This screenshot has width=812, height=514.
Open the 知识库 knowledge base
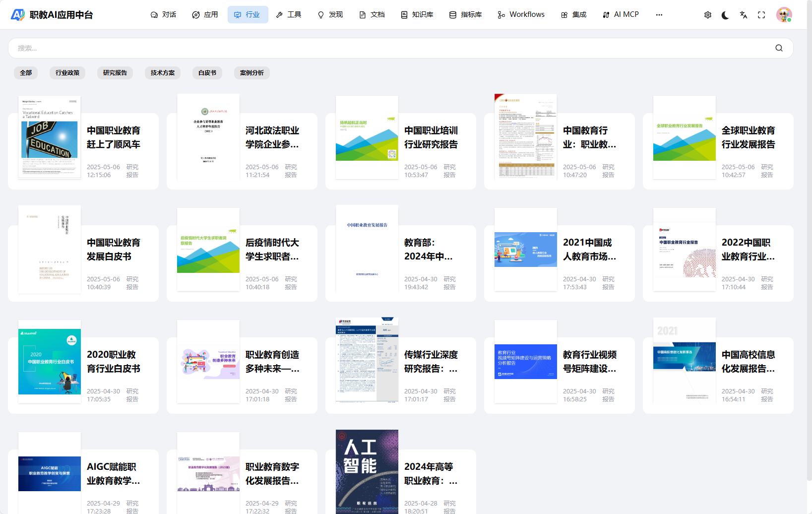[x=417, y=14]
